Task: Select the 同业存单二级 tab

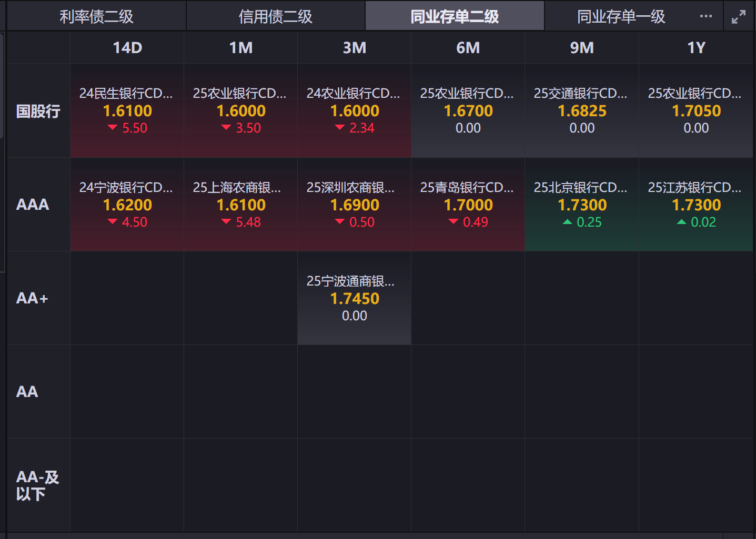Action: coord(455,17)
